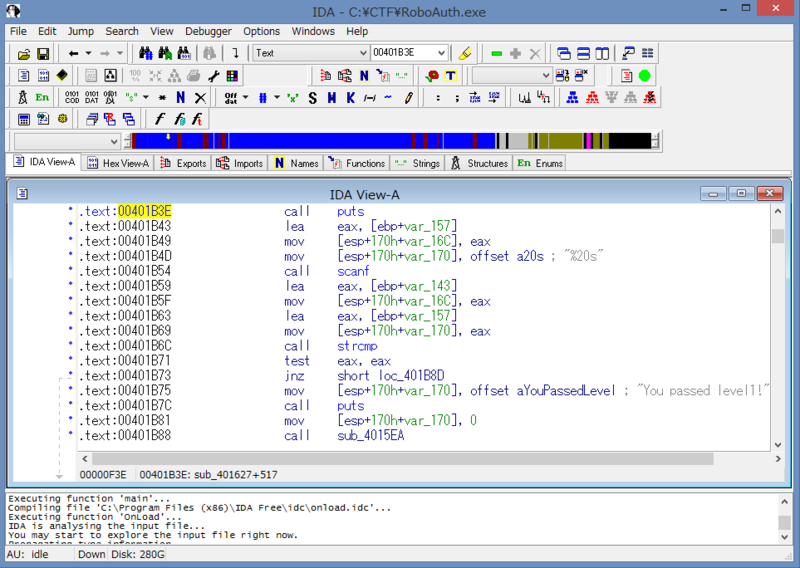Click the blue K stack variable icon

tap(351, 97)
